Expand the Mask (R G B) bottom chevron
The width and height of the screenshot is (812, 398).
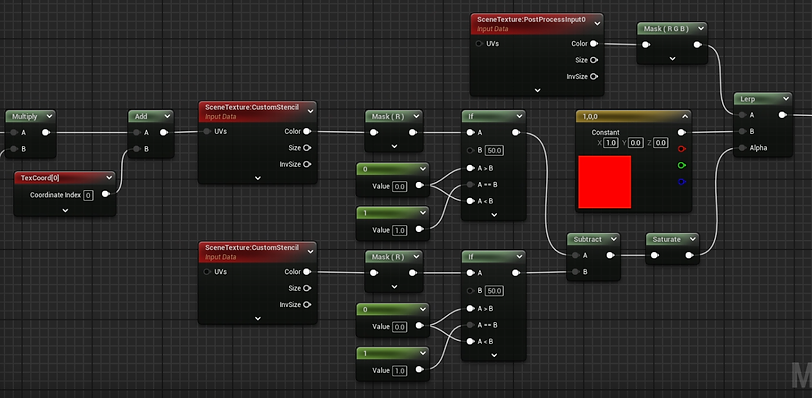click(x=672, y=58)
